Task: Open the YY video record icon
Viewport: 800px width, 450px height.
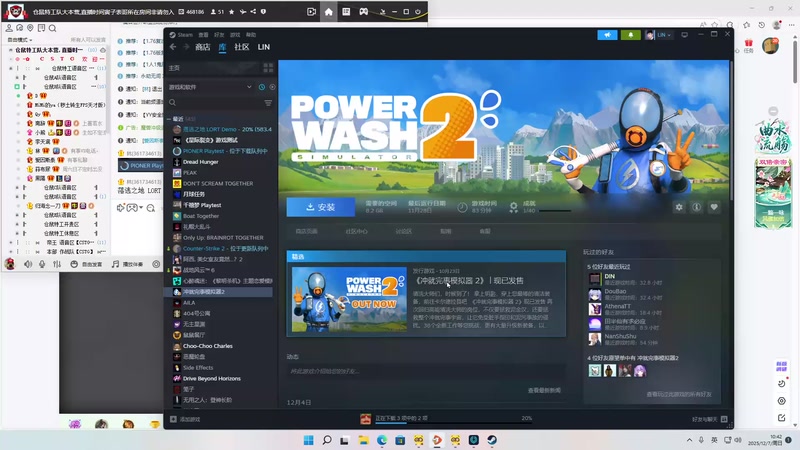Action: point(311,12)
